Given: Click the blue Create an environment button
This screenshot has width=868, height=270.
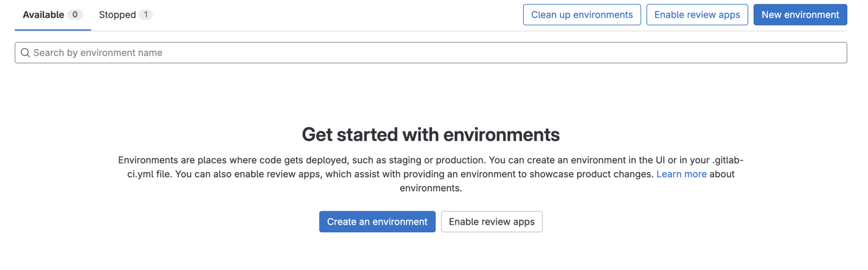Looking at the screenshot, I should 377,222.
